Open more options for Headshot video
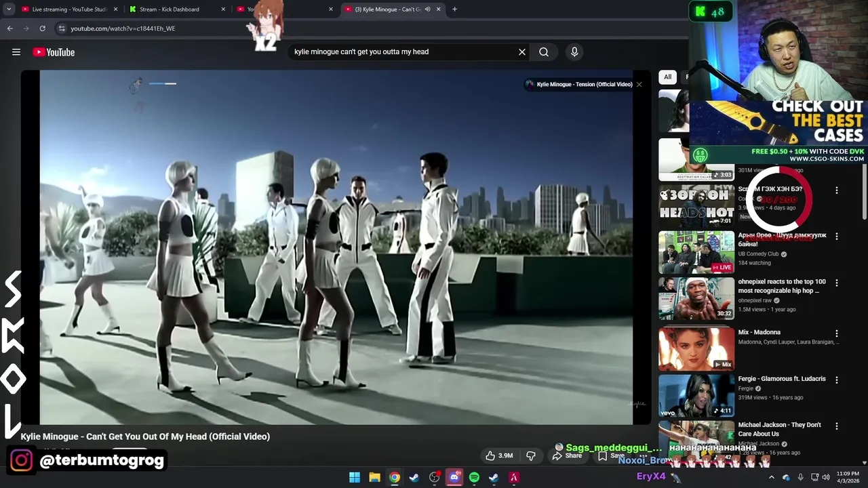Viewport: 868px width, 488px height. point(837,190)
